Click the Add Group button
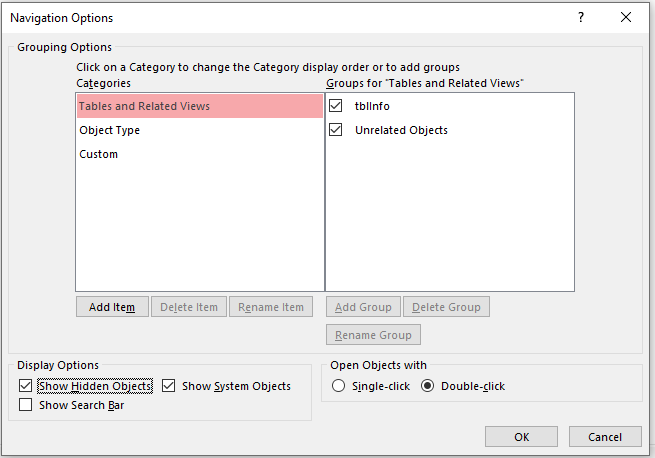 pos(363,307)
